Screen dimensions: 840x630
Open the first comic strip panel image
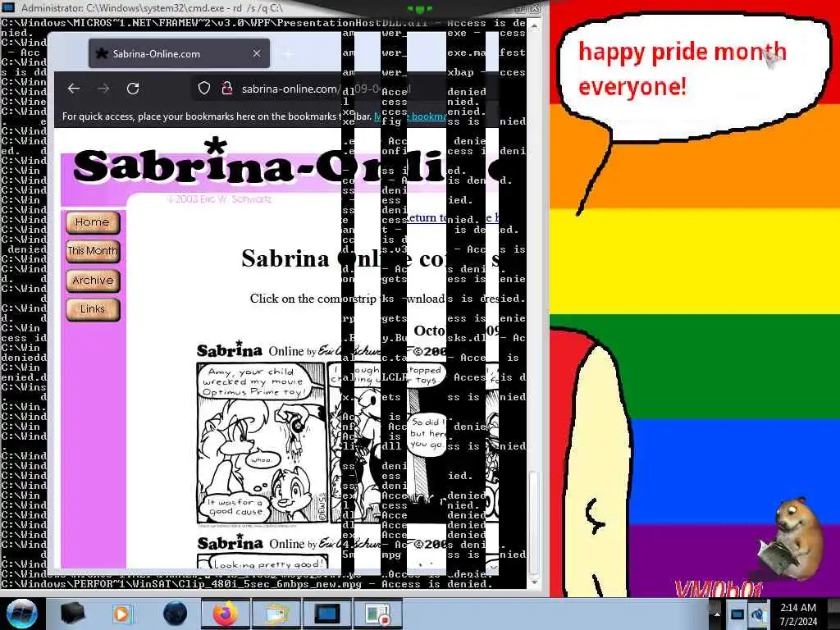tap(261, 444)
